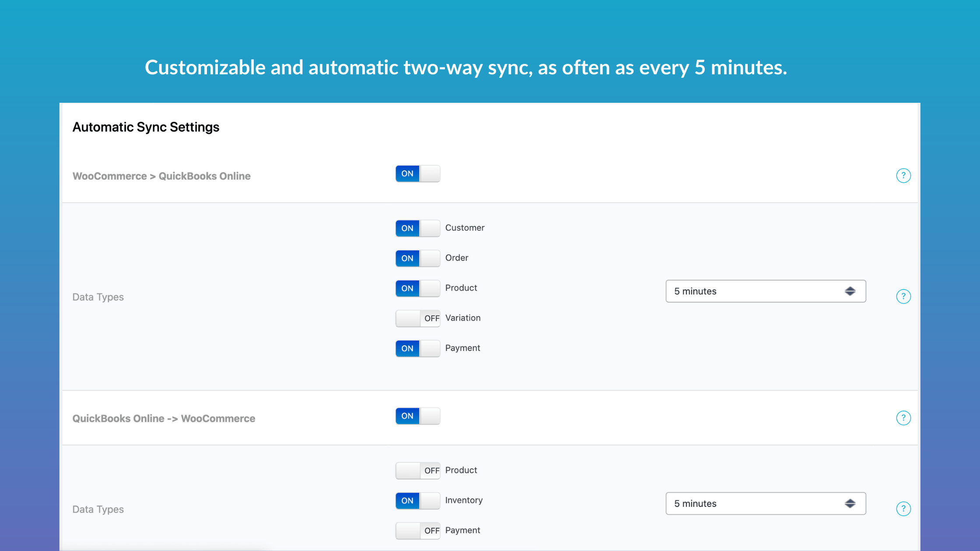The width and height of the screenshot is (980, 551).
Task: Click the lower Data Types label
Action: 98,509
